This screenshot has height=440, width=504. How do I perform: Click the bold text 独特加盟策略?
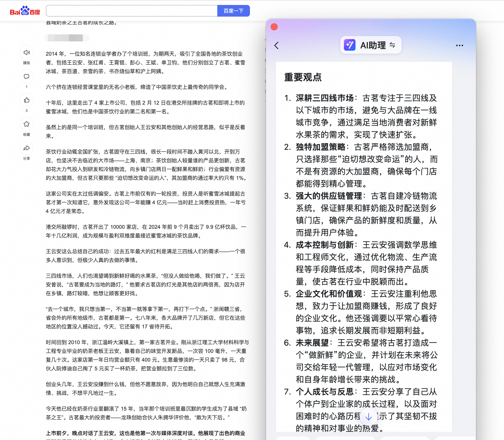(321, 147)
